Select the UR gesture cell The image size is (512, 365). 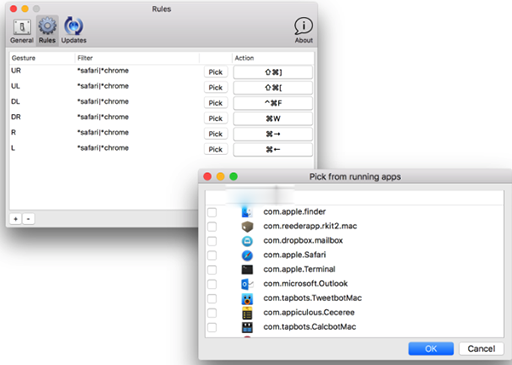pyautogui.click(x=16, y=71)
